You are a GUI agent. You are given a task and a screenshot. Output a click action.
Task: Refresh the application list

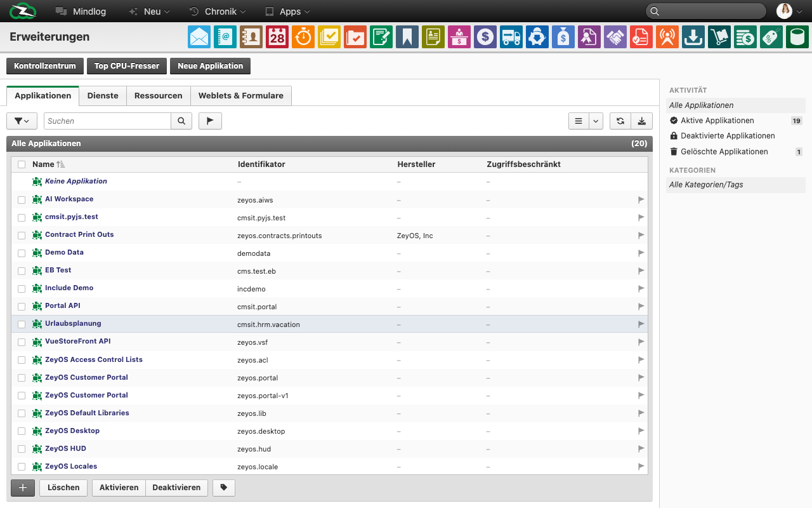pyautogui.click(x=620, y=121)
